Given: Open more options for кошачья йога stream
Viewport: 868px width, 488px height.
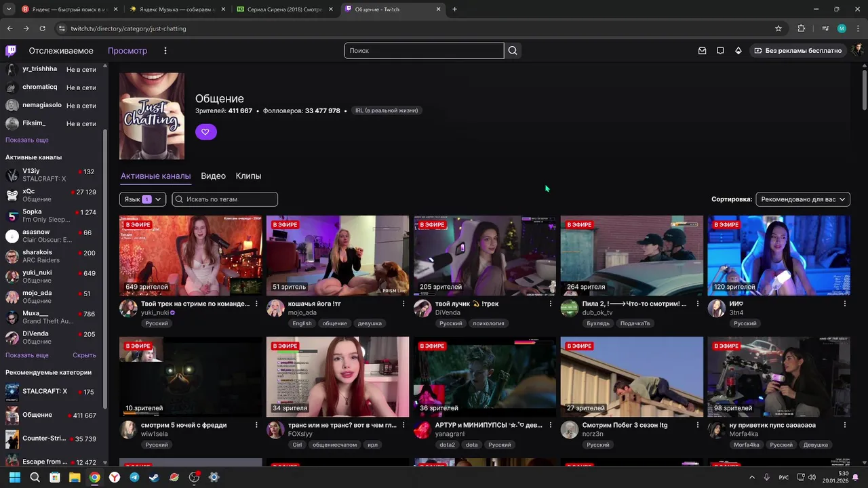Looking at the screenshot, I should [403, 304].
